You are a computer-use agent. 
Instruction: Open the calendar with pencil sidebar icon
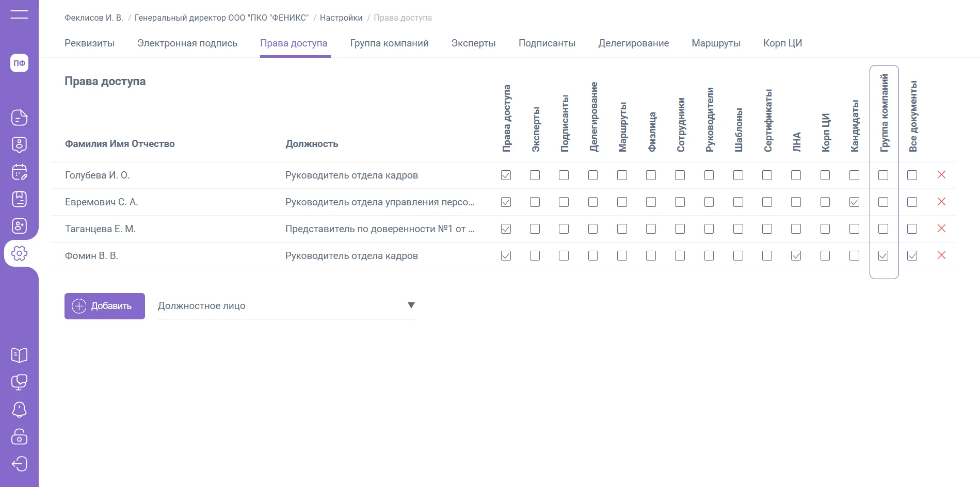[x=19, y=172]
